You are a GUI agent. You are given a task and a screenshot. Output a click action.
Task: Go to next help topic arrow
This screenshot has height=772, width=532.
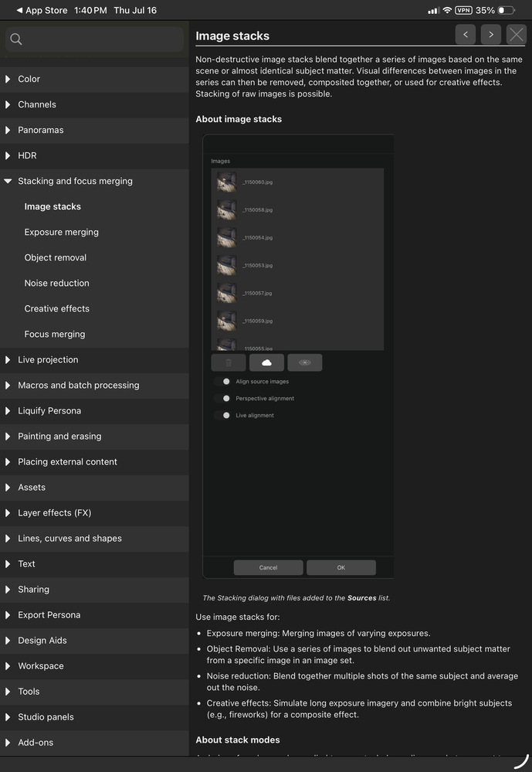coord(490,35)
